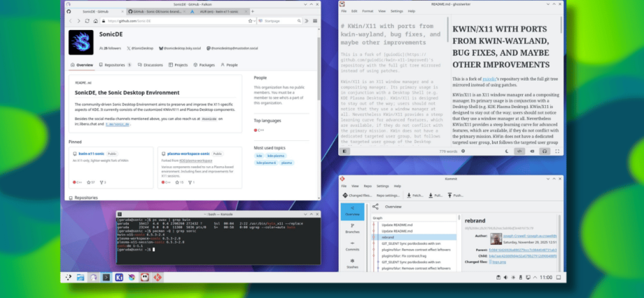This screenshot has width=644, height=298.
Task: Click the SonicDE flaming S avatar
Action: (81, 42)
